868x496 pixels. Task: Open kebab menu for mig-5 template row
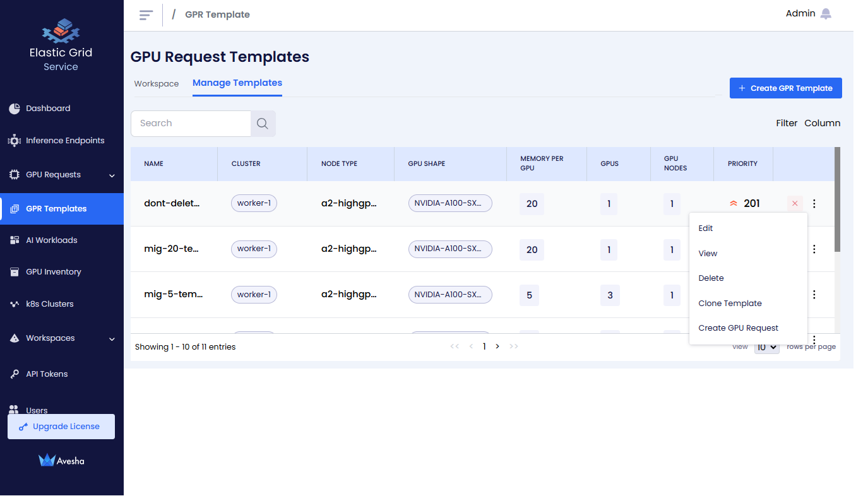(x=814, y=295)
